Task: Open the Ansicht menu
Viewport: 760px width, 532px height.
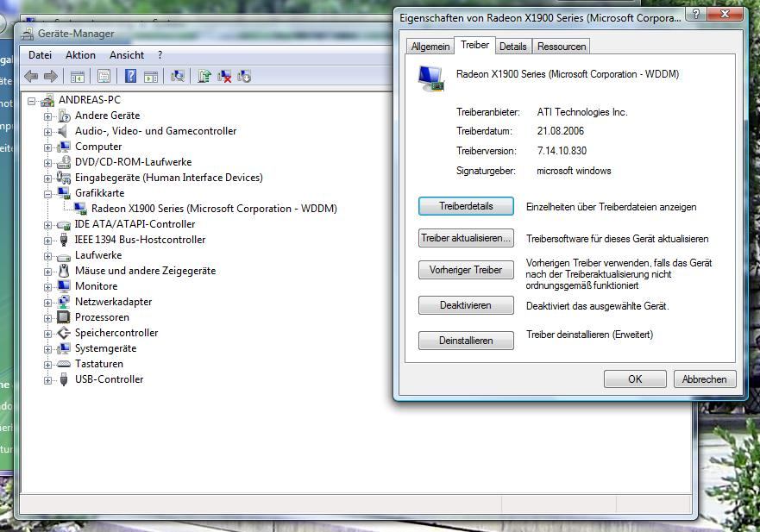Action: click(127, 55)
